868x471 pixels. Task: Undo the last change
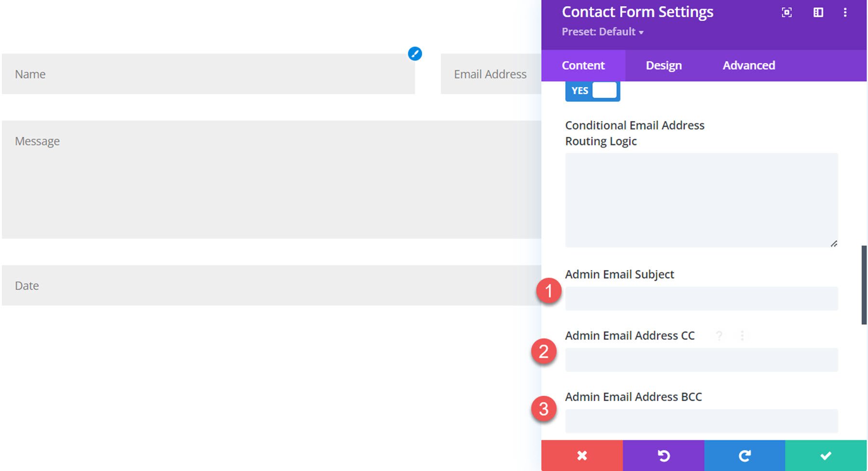[x=664, y=455]
